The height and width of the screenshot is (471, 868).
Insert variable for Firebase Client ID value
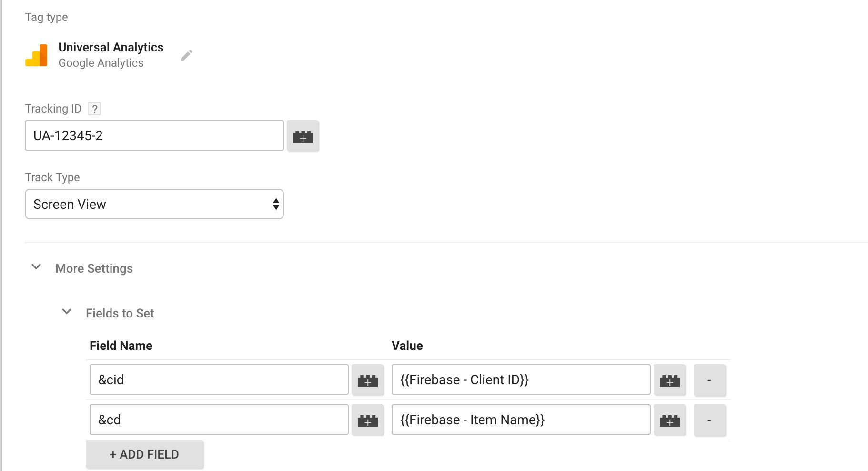pos(670,380)
